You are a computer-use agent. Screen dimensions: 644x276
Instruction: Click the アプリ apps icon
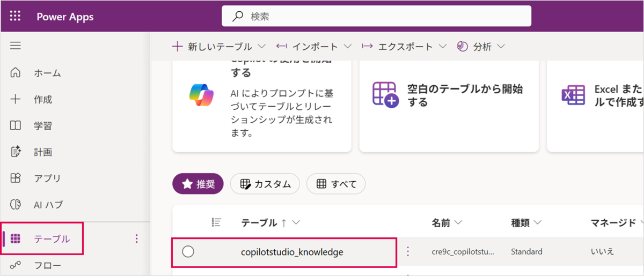[x=16, y=178]
